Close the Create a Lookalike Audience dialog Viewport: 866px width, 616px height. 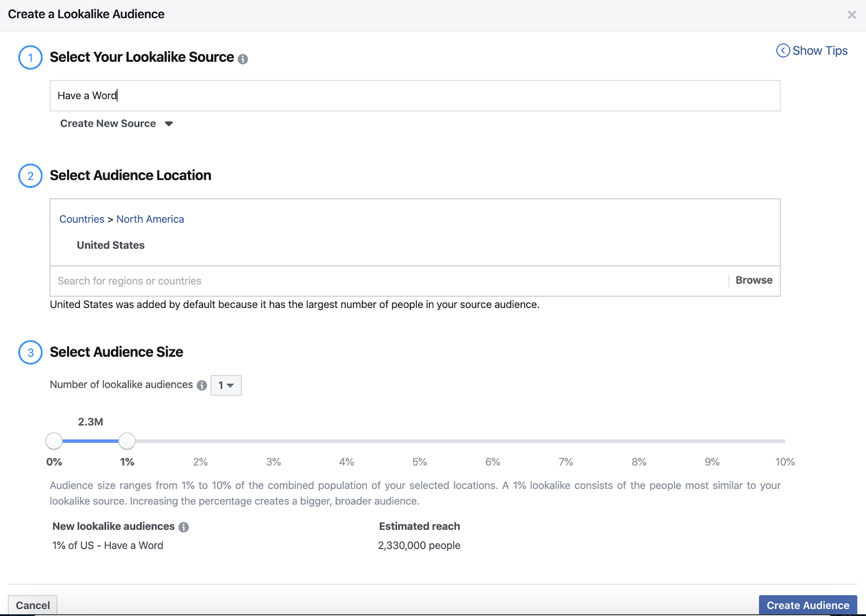[x=851, y=15]
